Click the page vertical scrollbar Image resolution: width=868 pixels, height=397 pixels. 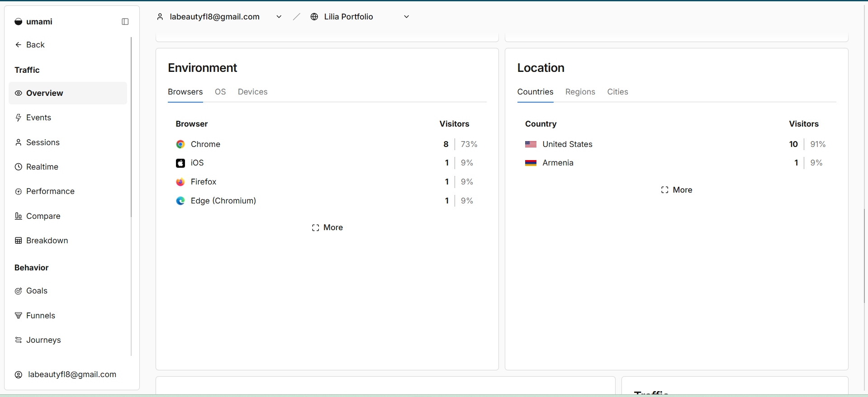point(864,256)
